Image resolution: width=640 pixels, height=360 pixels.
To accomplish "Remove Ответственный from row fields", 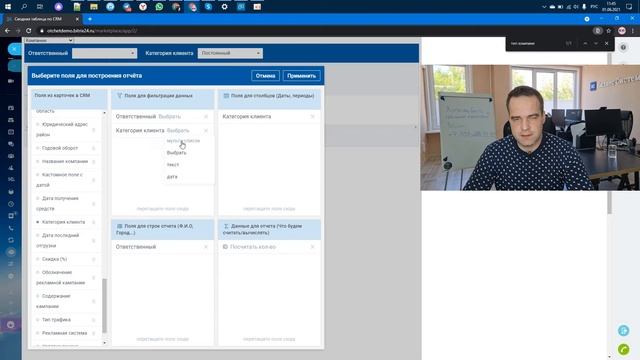I will tap(206, 247).
